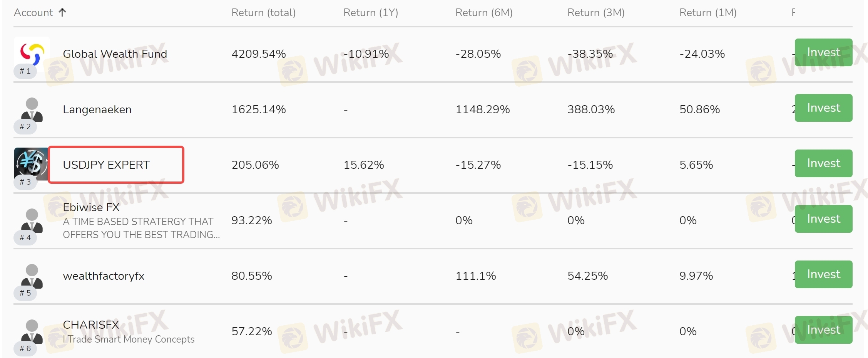The image size is (868, 358).
Task: Sort by Return (3M) column header
Action: coord(596,13)
